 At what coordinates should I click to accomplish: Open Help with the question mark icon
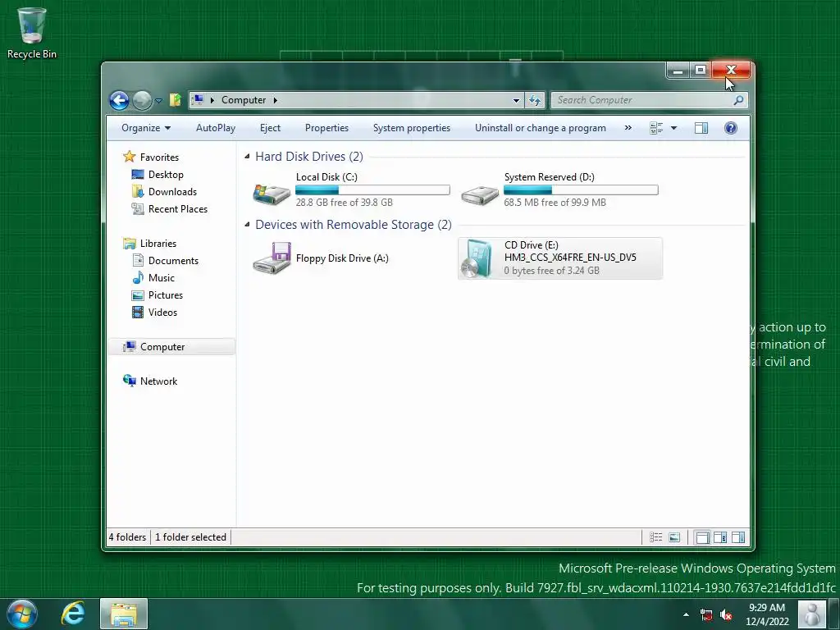pyautogui.click(x=730, y=128)
